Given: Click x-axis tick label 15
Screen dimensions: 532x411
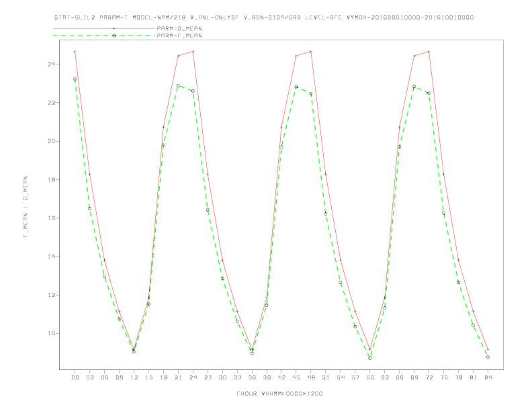Looking at the screenshot, I should click(x=148, y=377).
